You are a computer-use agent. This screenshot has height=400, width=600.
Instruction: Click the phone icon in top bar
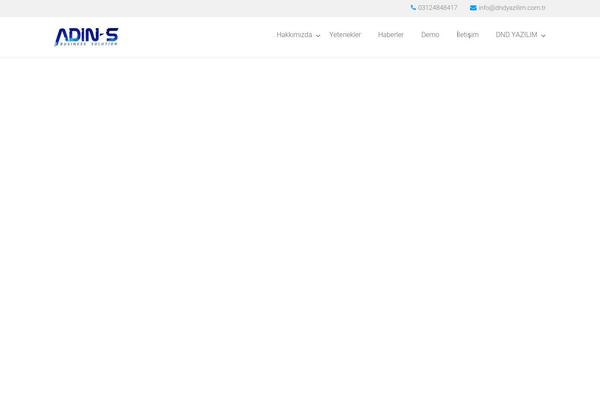tap(413, 8)
